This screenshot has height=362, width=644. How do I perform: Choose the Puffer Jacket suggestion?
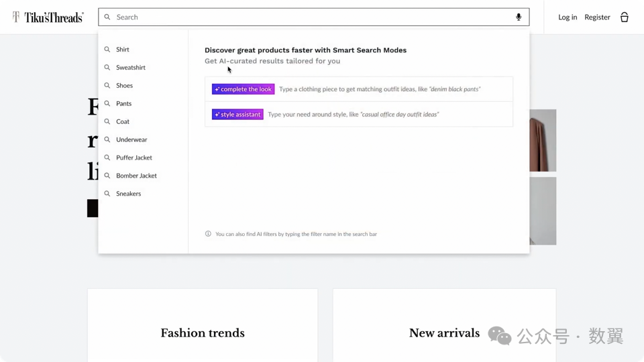click(133, 158)
